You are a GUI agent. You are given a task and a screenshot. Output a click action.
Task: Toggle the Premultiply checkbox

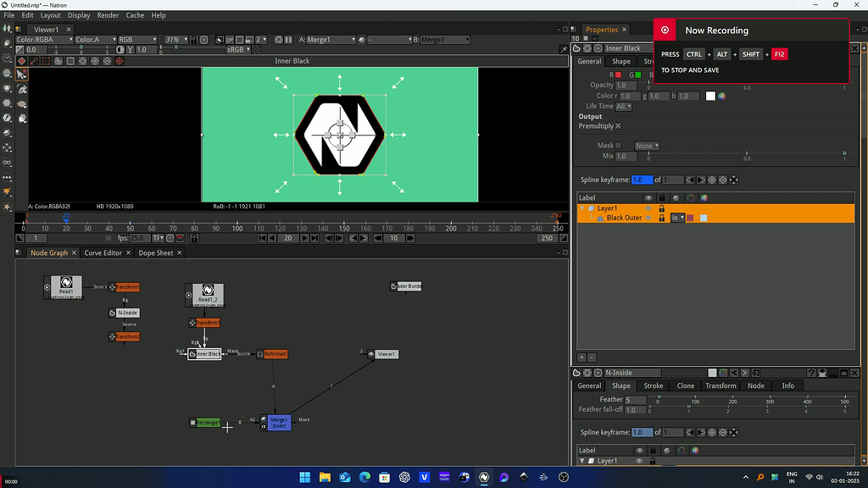tap(618, 126)
